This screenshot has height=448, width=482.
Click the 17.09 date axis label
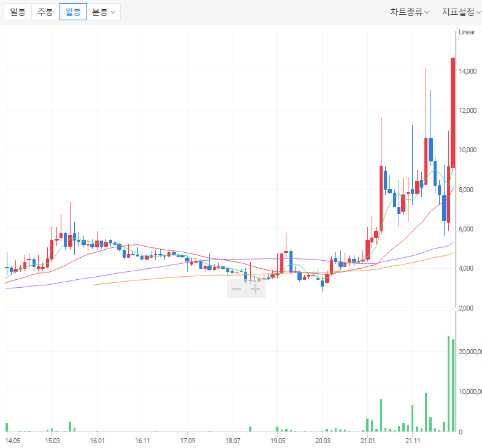pos(188,441)
